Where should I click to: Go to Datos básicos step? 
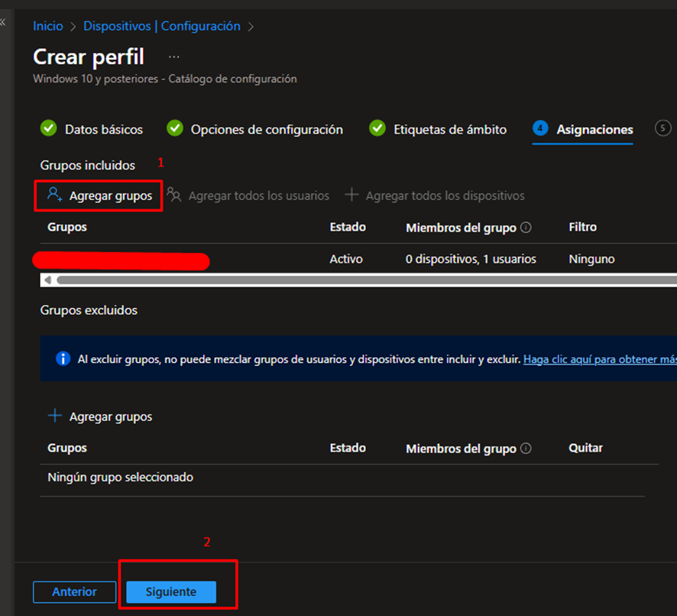pos(92,129)
